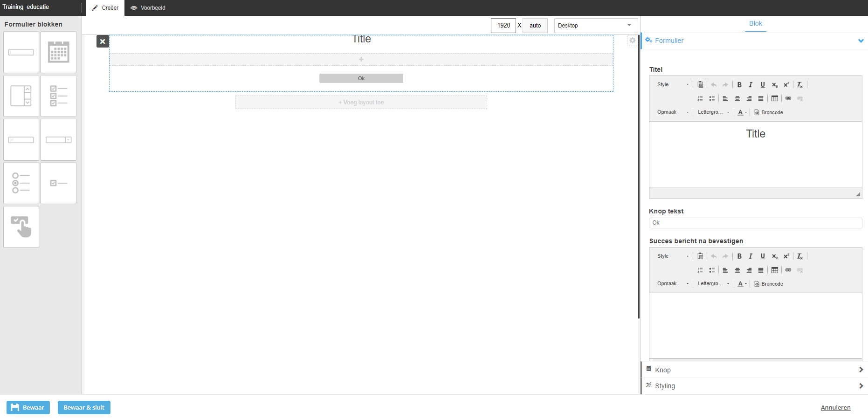Open Style dropdown in Succes bericht editor

[x=672, y=256]
